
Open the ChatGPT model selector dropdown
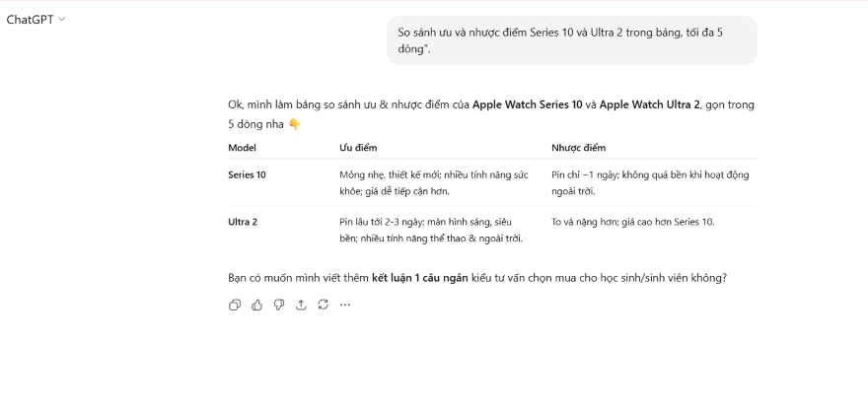[x=36, y=19]
